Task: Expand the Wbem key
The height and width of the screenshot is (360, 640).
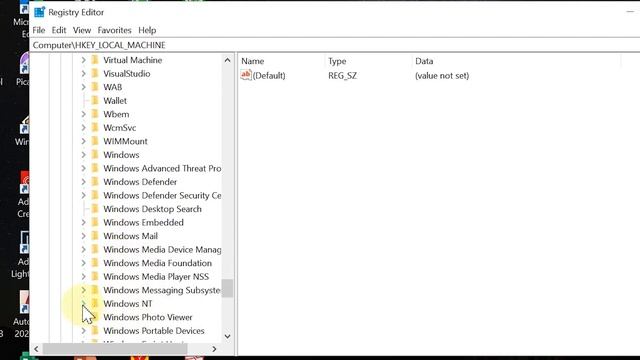Action: (83, 114)
